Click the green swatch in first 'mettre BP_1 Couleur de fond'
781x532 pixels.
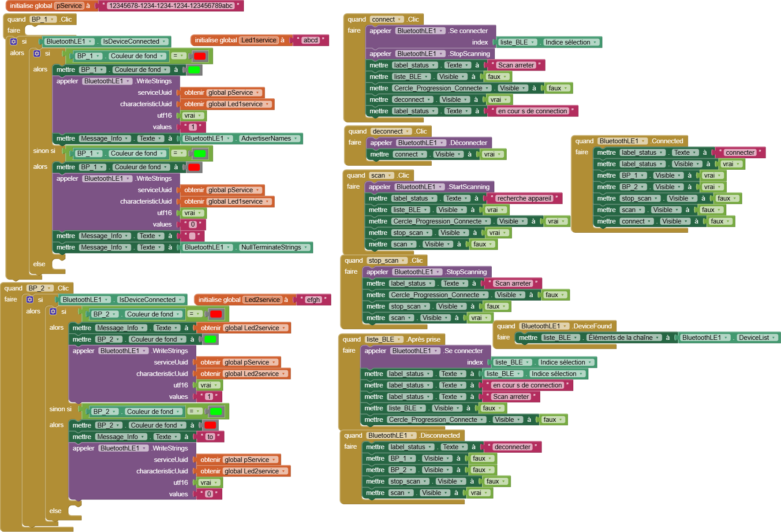[194, 70]
